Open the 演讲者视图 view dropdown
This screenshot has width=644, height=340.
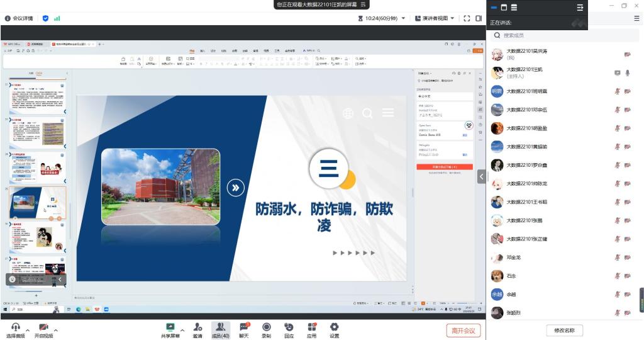coord(434,18)
